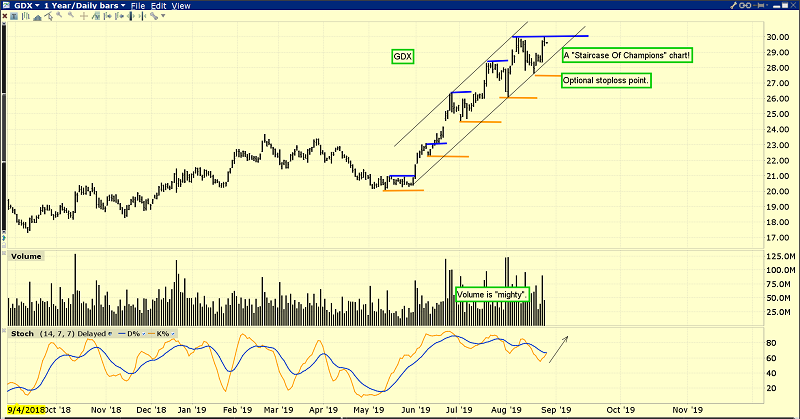
Task: Click the blue D% line color swatch
Action: tap(121, 334)
